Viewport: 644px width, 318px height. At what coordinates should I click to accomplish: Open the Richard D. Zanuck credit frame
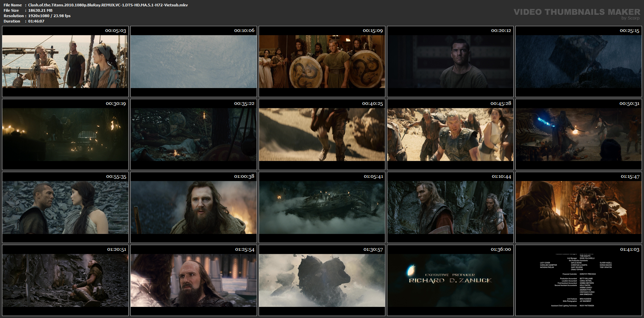(x=450, y=280)
